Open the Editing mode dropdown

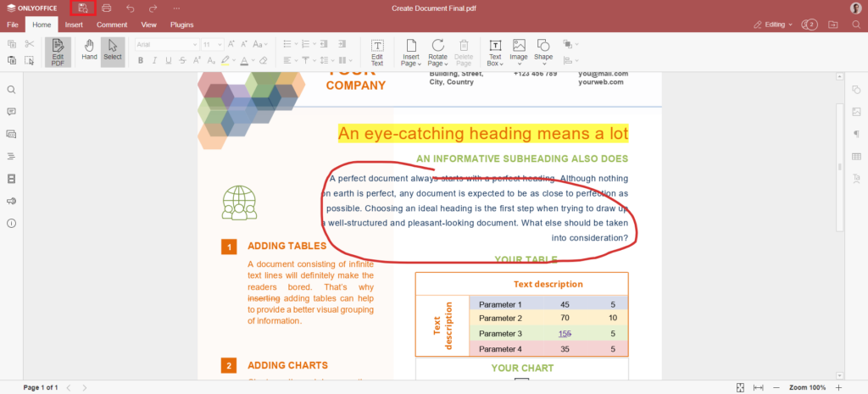click(773, 25)
